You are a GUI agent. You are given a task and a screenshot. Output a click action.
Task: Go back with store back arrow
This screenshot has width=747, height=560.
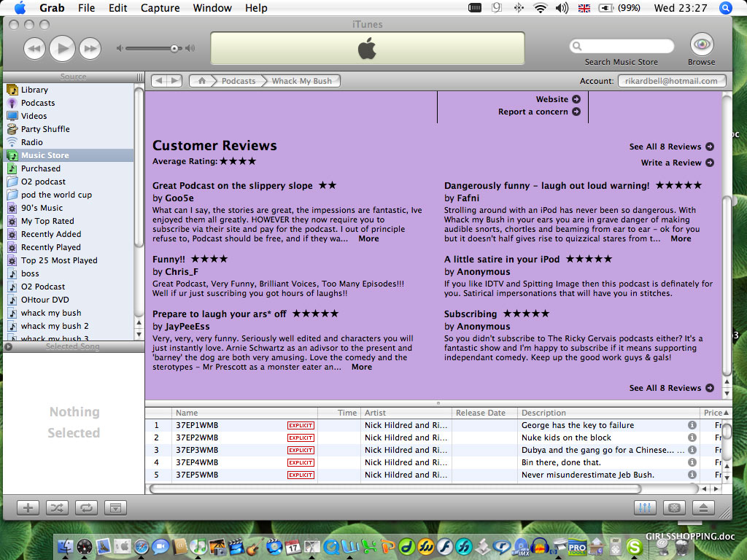click(160, 81)
